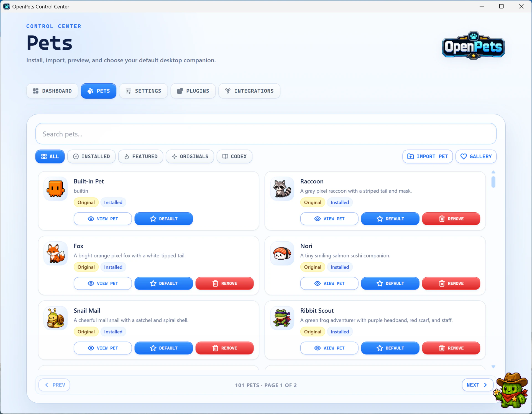
Task: Set Raccoon as default pet
Action: [390, 219]
